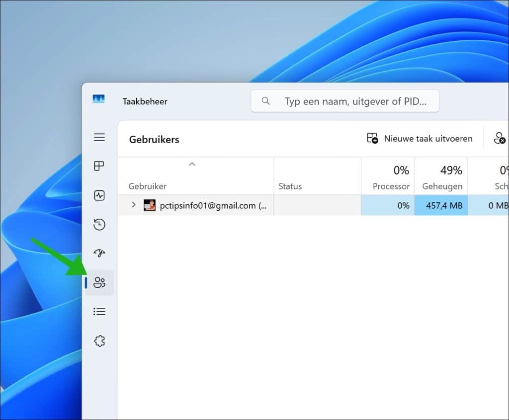
Task: Sort by the Status column header
Action: tap(290, 186)
